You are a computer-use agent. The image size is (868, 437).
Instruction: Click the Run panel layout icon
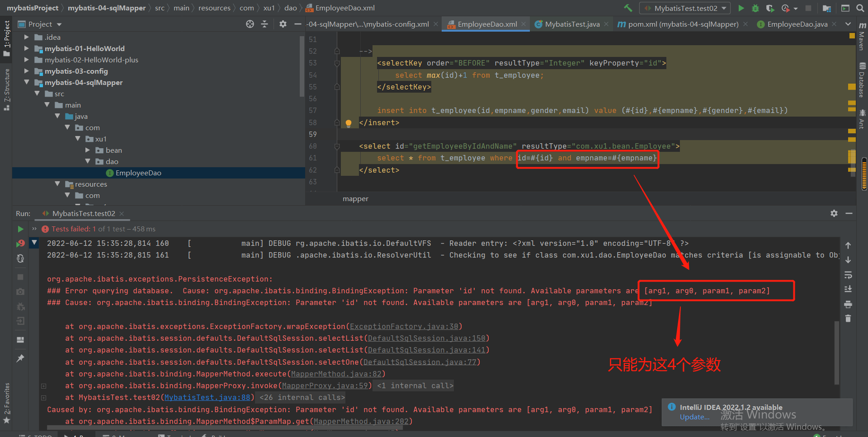20,340
